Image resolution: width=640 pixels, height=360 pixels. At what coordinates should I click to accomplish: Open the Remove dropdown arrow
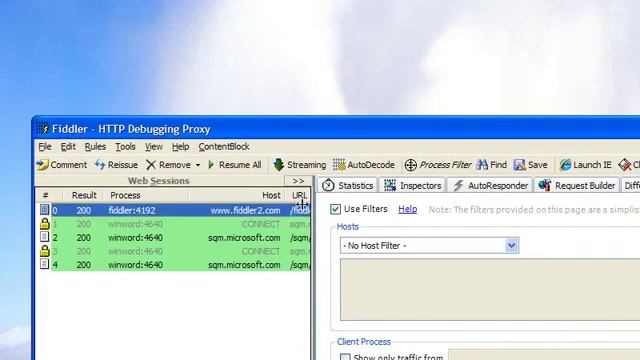tap(198, 165)
